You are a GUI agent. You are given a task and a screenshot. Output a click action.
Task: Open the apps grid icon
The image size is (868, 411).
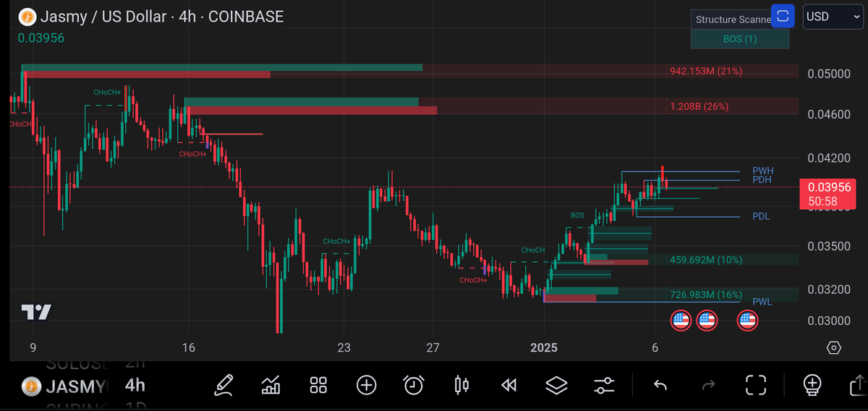pyautogui.click(x=318, y=384)
